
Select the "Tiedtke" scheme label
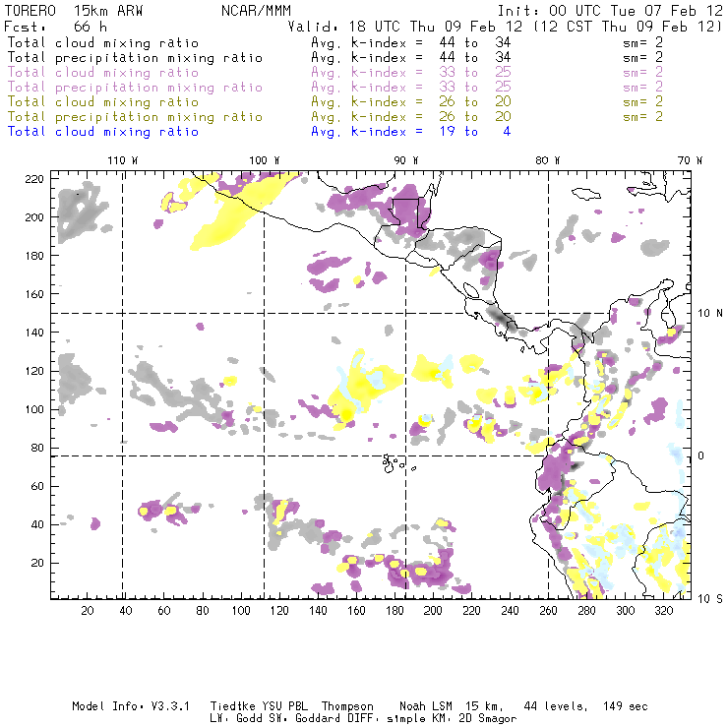click(232, 706)
